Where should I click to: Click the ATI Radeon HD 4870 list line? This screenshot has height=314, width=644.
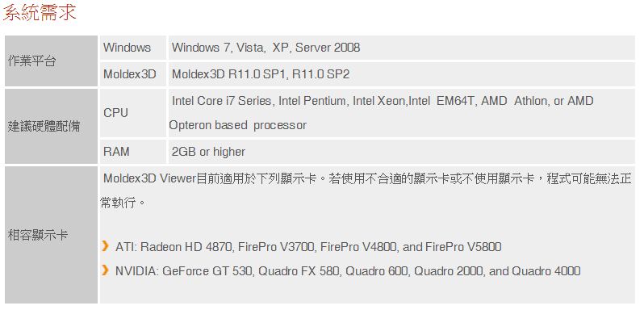[308, 246]
